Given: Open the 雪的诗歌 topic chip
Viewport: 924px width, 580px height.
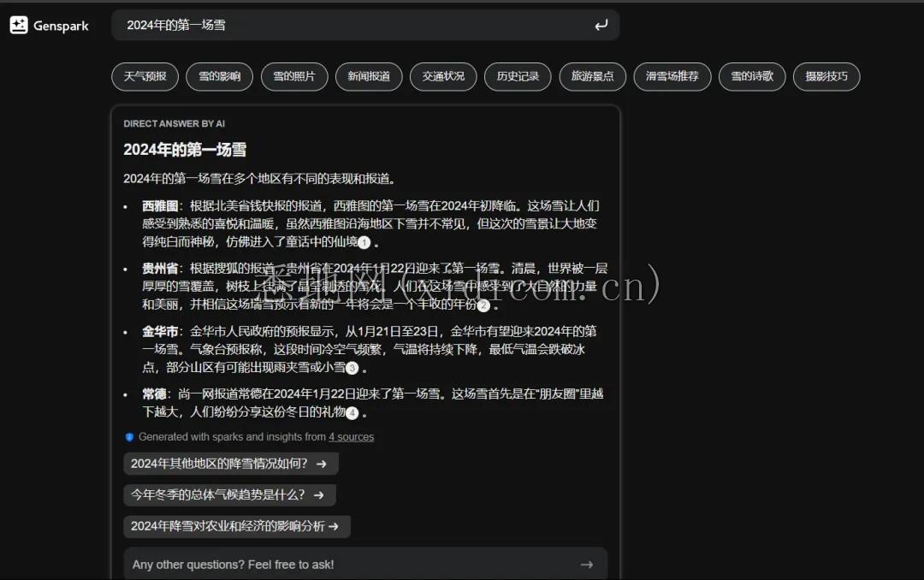Looking at the screenshot, I should (x=752, y=76).
